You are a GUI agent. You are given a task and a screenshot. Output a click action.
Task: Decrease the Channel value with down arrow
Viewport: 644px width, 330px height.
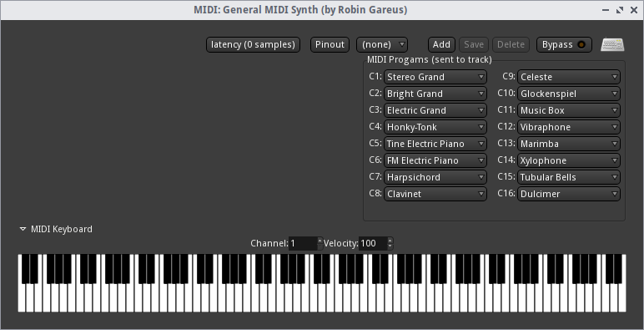(320, 247)
